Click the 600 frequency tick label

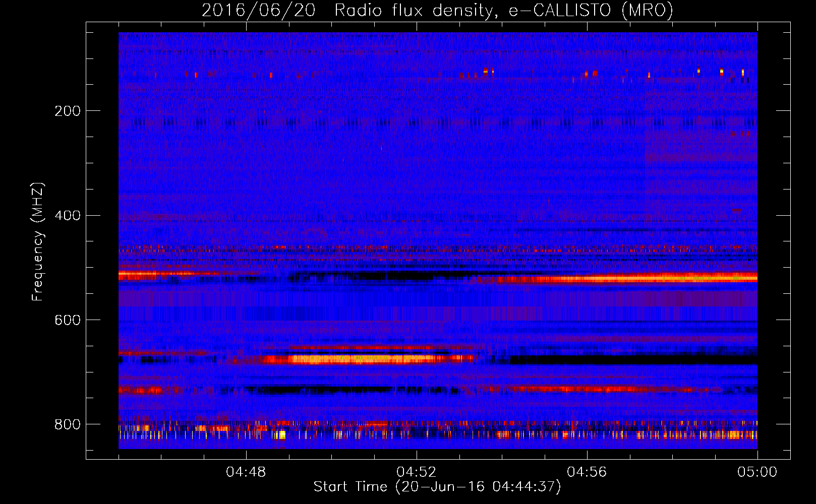(67, 320)
